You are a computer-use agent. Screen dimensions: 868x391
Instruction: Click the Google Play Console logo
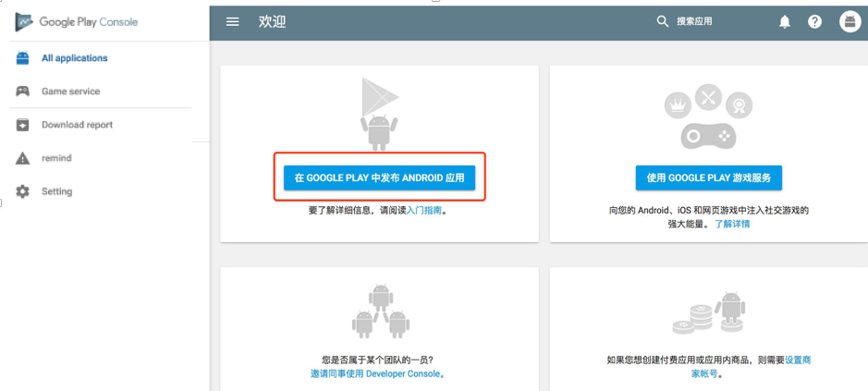(x=77, y=22)
